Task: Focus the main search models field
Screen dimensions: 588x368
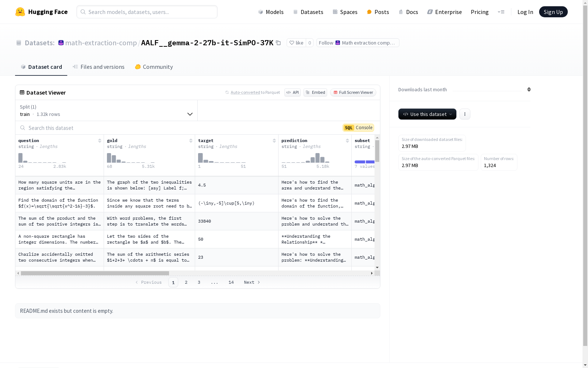Action: [147, 12]
